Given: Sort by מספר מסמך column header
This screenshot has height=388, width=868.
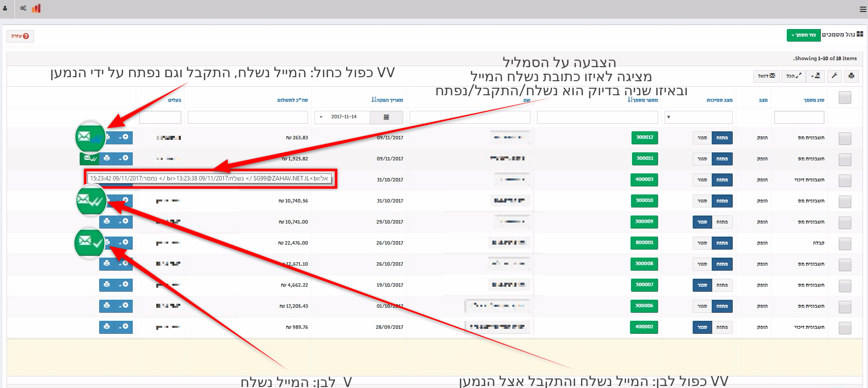Looking at the screenshot, I should click(x=643, y=100).
